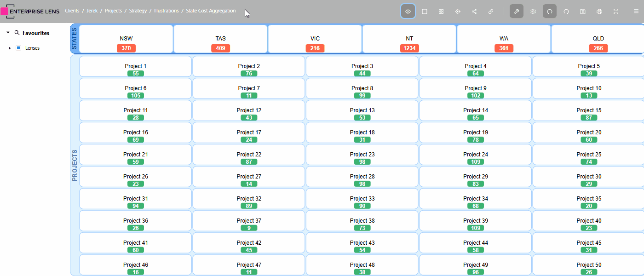
Task: Click the crosshair target icon
Action: 458,11
